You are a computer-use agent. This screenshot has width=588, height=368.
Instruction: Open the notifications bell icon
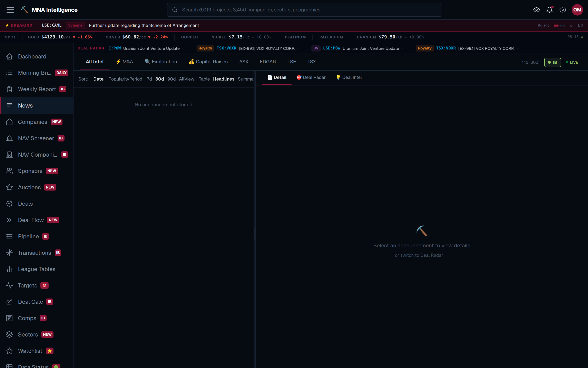(x=550, y=10)
